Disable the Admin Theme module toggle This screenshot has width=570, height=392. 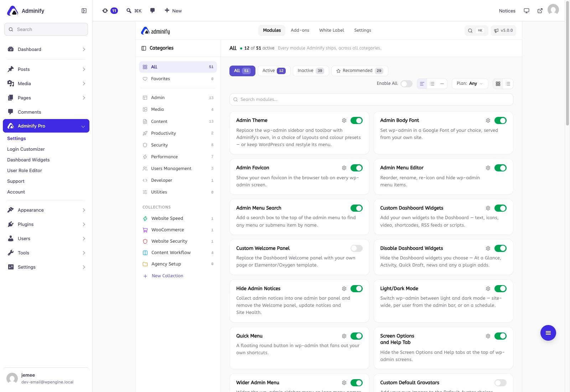tap(357, 120)
